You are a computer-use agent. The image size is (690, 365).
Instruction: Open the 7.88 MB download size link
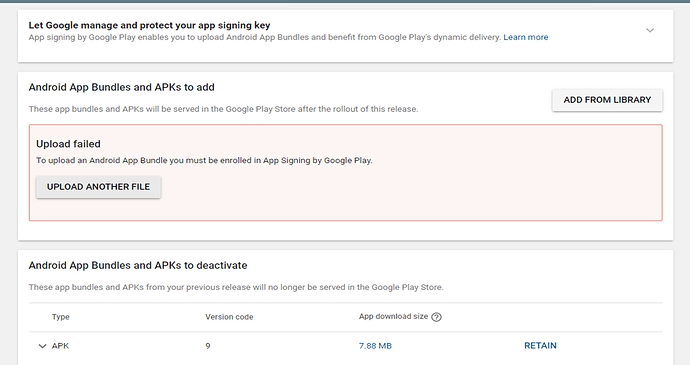pyautogui.click(x=375, y=346)
